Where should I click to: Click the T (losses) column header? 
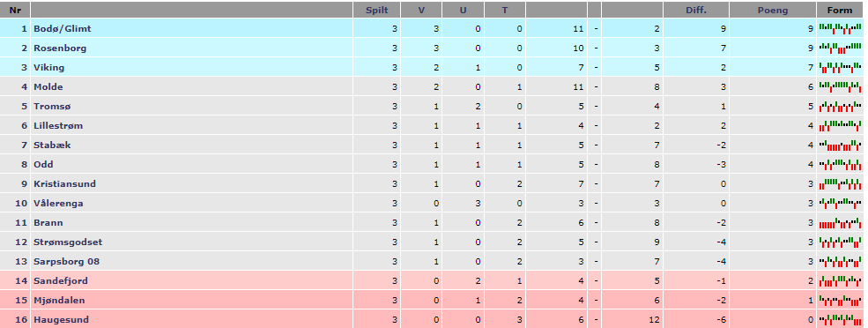(x=505, y=10)
